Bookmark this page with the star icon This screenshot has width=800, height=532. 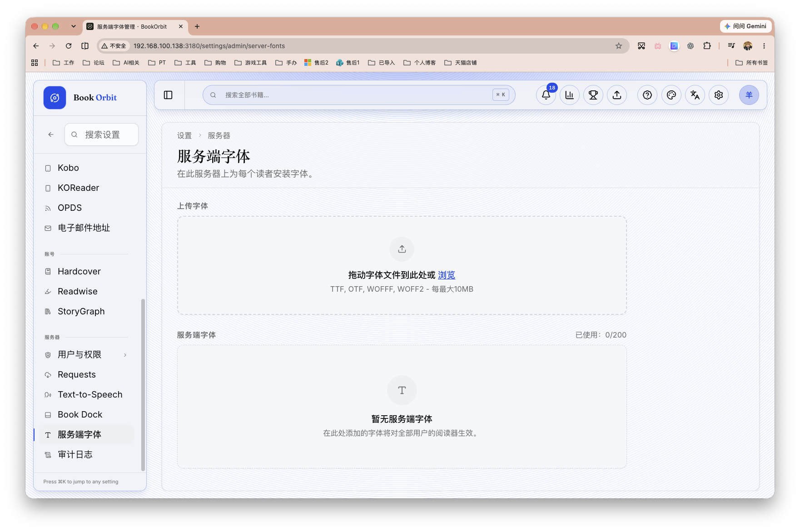coord(619,46)
